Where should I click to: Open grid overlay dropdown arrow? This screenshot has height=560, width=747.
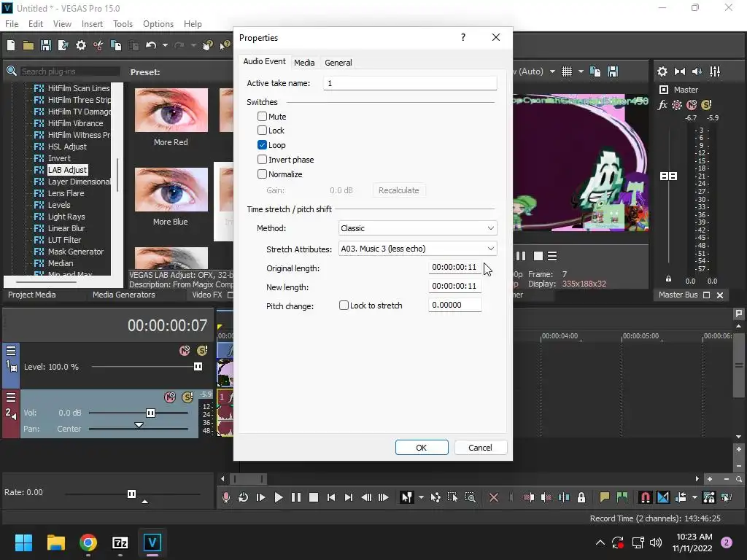581,71
